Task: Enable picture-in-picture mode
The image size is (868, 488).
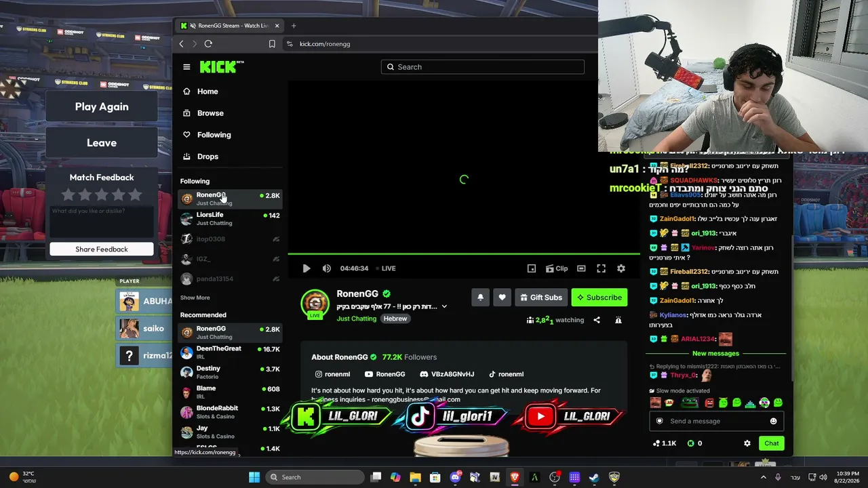Action: tap(532, 268)
